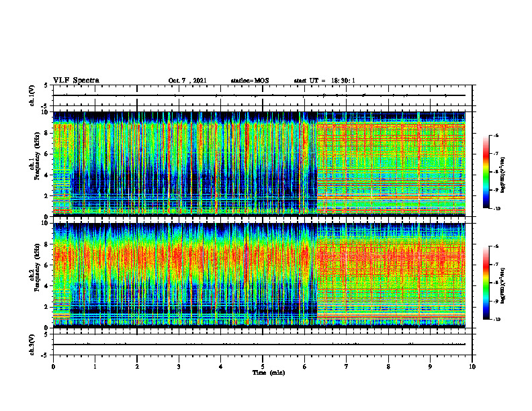Click time axis tick label '9'
This screenshot has width=532, height=411.
click(x=430, y=367)
